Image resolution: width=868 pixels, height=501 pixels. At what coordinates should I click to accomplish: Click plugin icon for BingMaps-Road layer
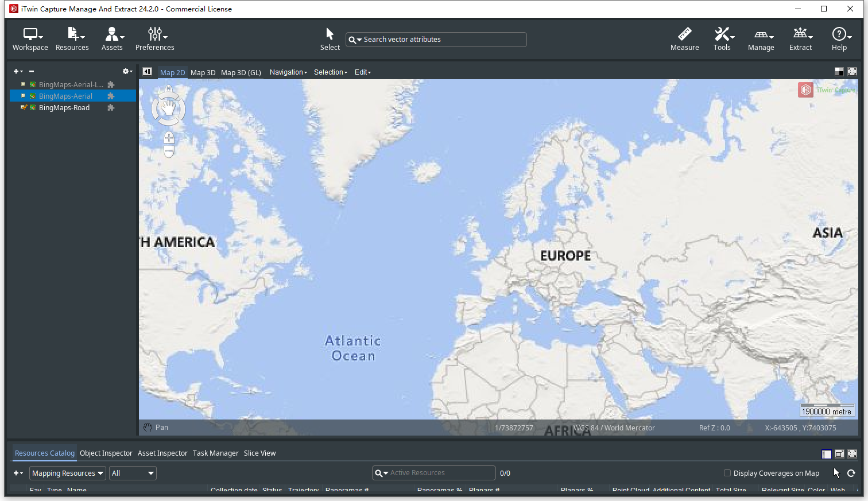pos(111,107)
